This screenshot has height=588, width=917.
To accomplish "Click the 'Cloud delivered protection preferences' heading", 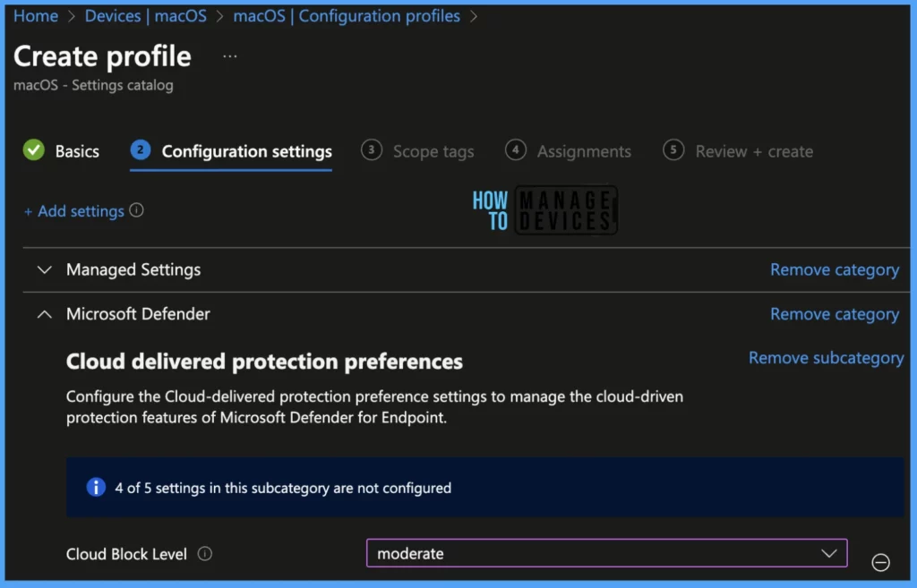I will (x=264, y=362).
